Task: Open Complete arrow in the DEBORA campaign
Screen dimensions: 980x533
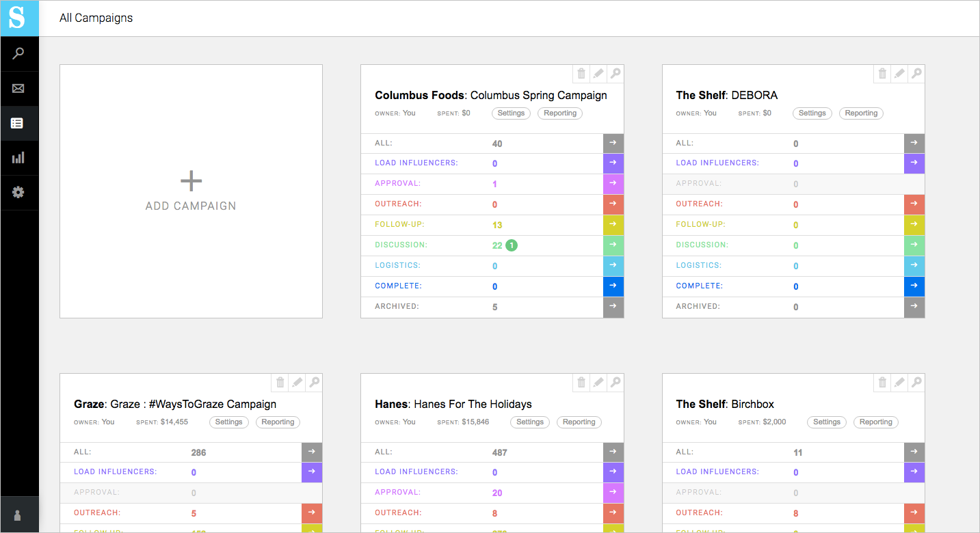Action: point(914,286)
